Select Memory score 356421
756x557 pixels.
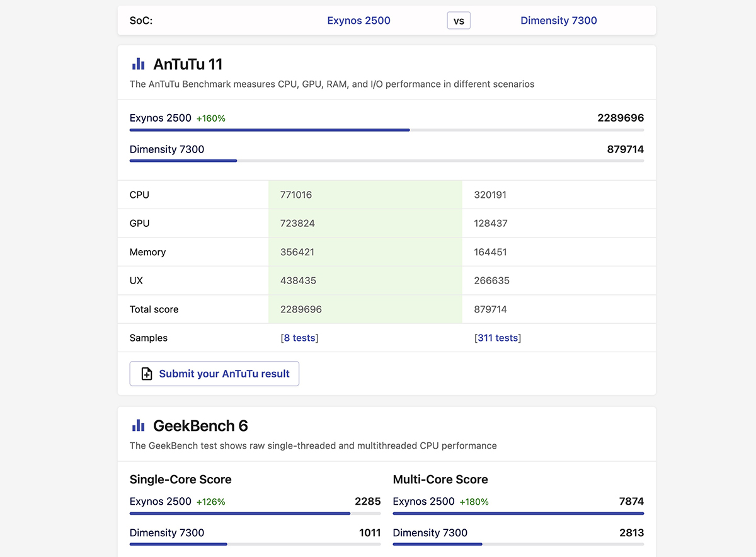(297, 252)
